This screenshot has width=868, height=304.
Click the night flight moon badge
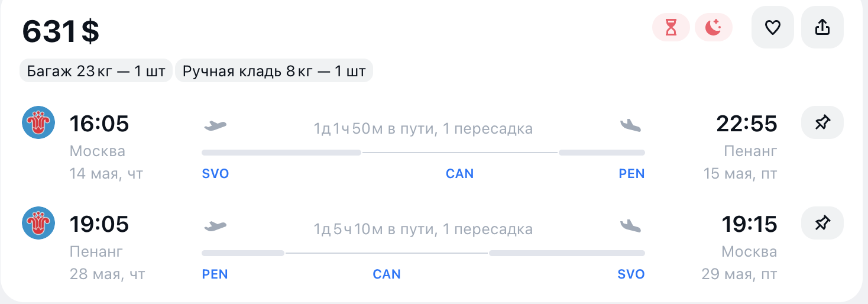pos(713,27)
